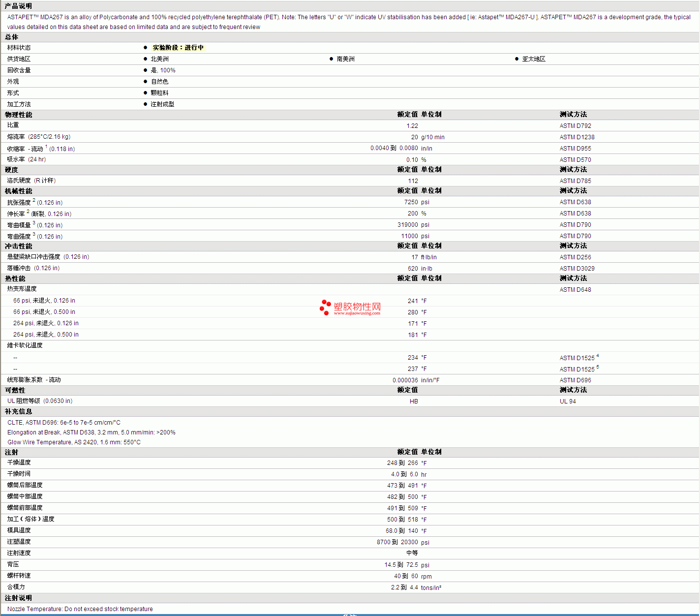Viewport: 700px width, 616px height.
Task: Select the 注塑温度 value 8700 到 20300
Action: point(397,542)
